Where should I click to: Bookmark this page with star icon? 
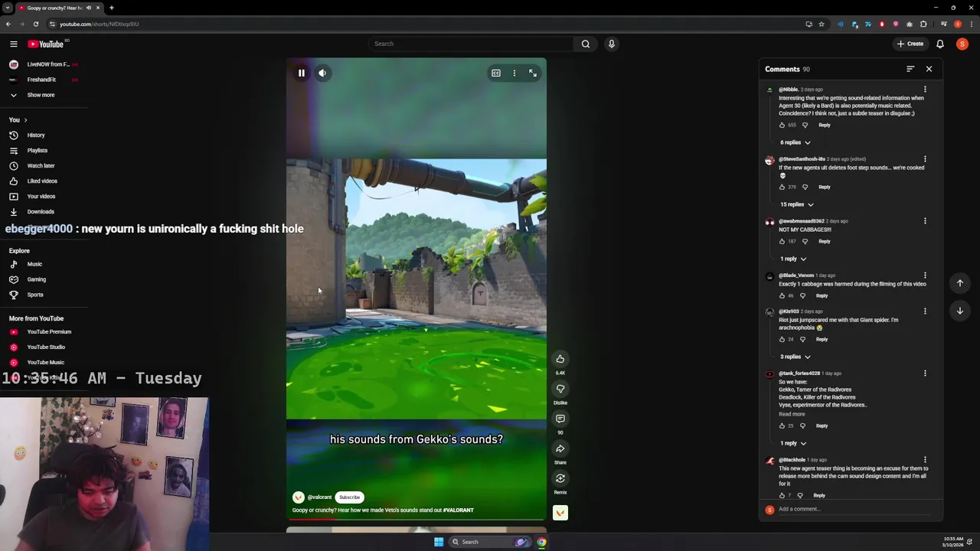pyautogui.click(x=822, y=24)
